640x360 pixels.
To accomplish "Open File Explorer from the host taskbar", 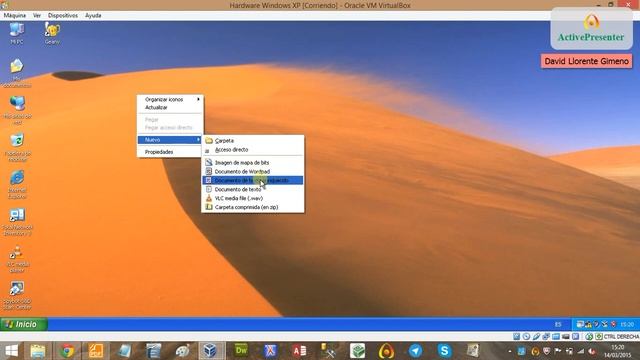I will point(38,351).
